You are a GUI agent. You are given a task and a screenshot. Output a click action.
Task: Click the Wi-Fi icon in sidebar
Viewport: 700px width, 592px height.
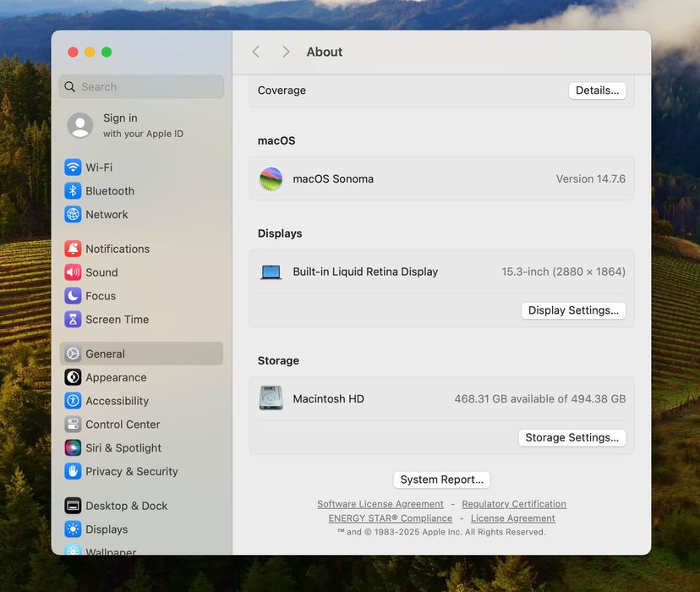[73, 167]
